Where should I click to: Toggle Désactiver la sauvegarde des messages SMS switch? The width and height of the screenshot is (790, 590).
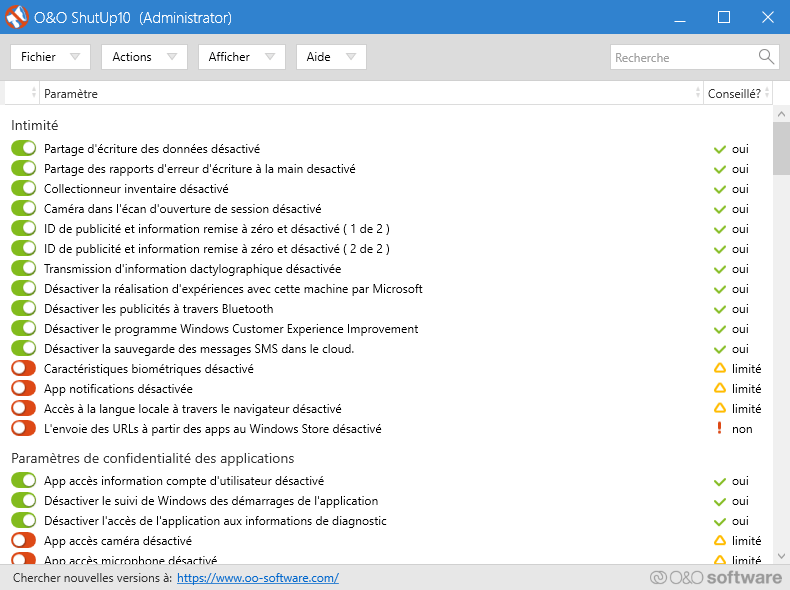(x=24, y=348)
